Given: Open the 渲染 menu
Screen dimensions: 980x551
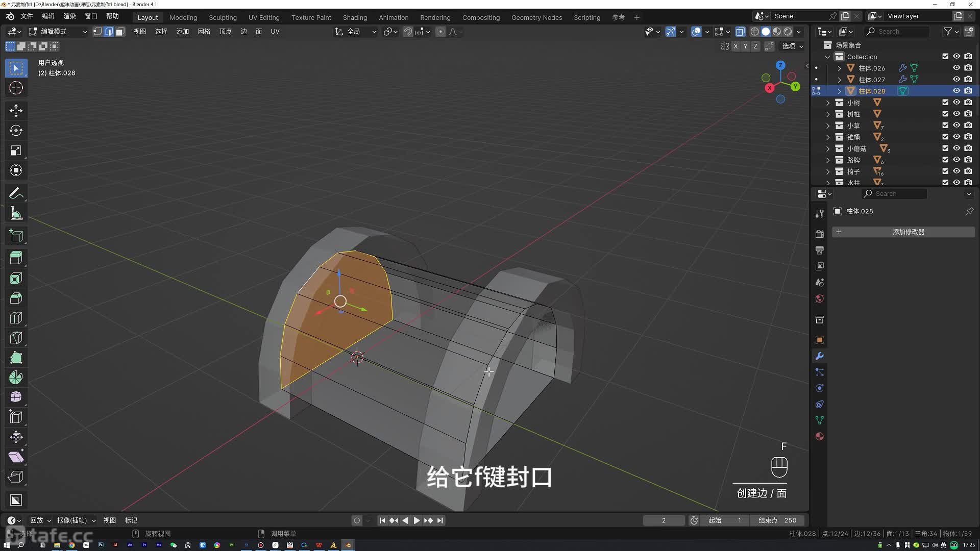Looking at the screenshot, I should tap(69, 16).
